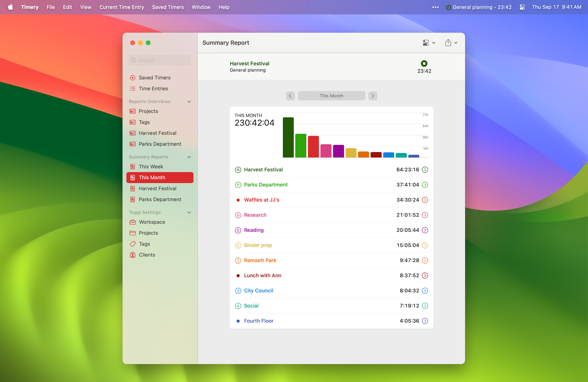588x382 pixels.
Task: Open Workspace under Toggl Settings
Action: [x=160, y=222]
